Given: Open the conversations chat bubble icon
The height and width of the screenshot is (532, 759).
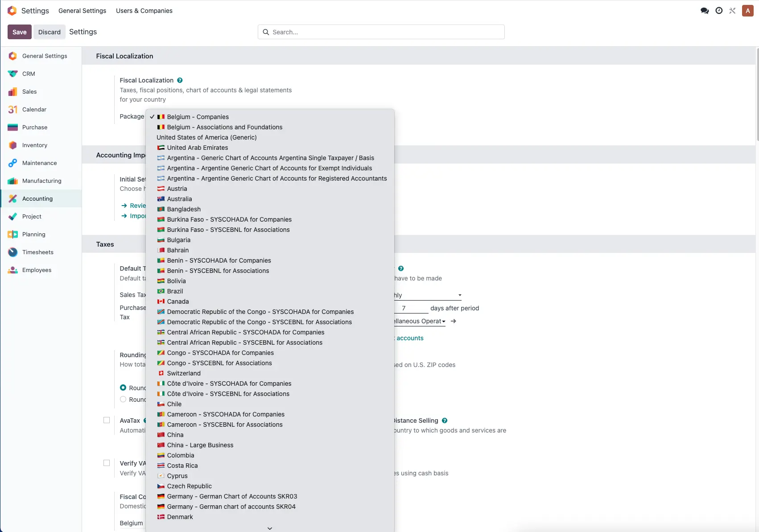Looking at the screenshot, I should click(705, 11).
